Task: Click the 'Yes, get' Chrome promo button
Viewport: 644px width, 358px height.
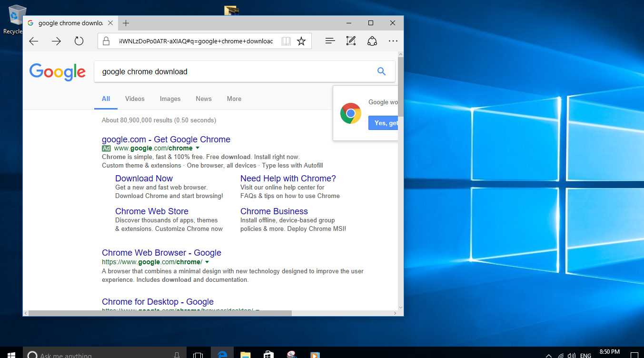Action: click(x=383, y=123)
